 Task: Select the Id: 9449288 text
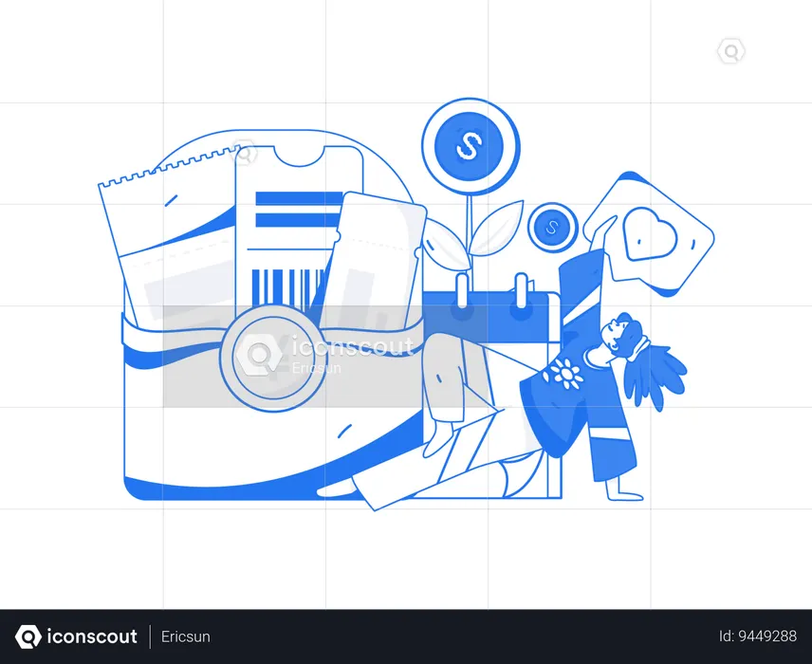pos(758,636)
